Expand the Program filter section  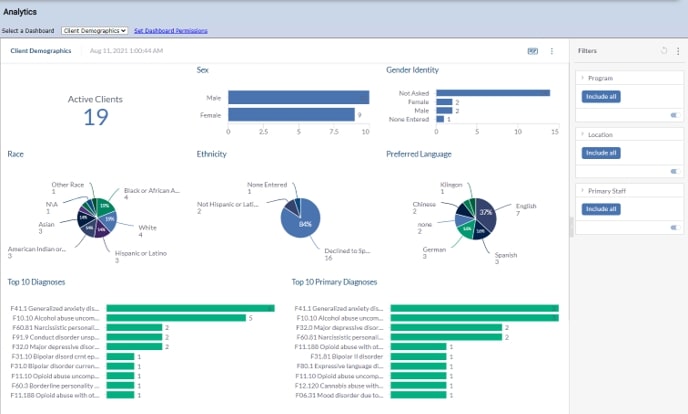[x=582, y=78]
